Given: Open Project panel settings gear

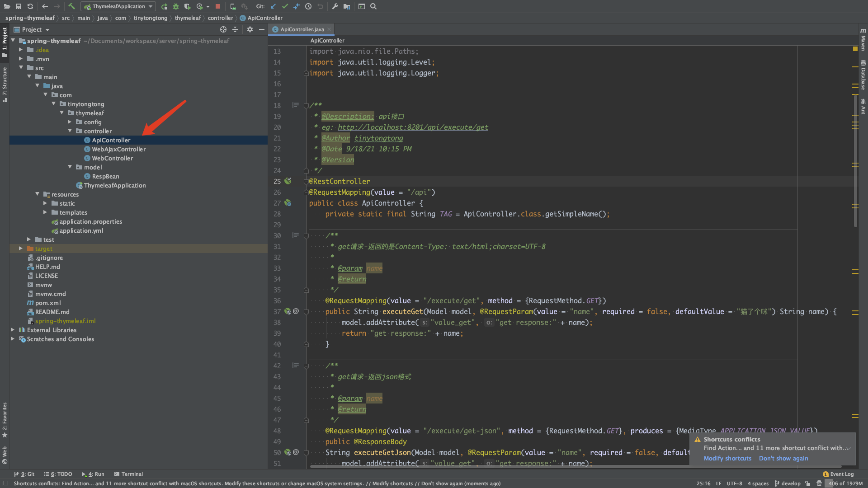Looking at the screenshot, I should [250, 29].
